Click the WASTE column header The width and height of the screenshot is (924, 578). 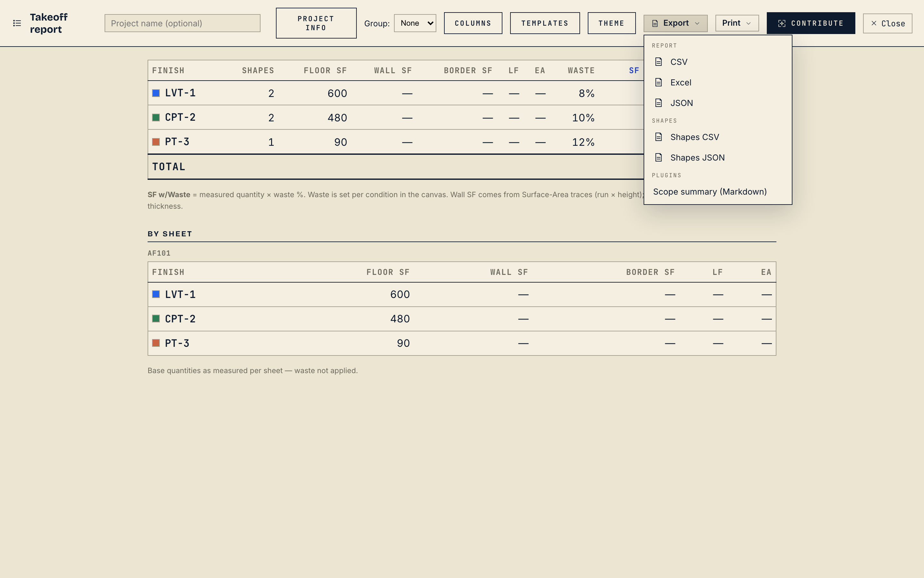click(x=581, y=71)
